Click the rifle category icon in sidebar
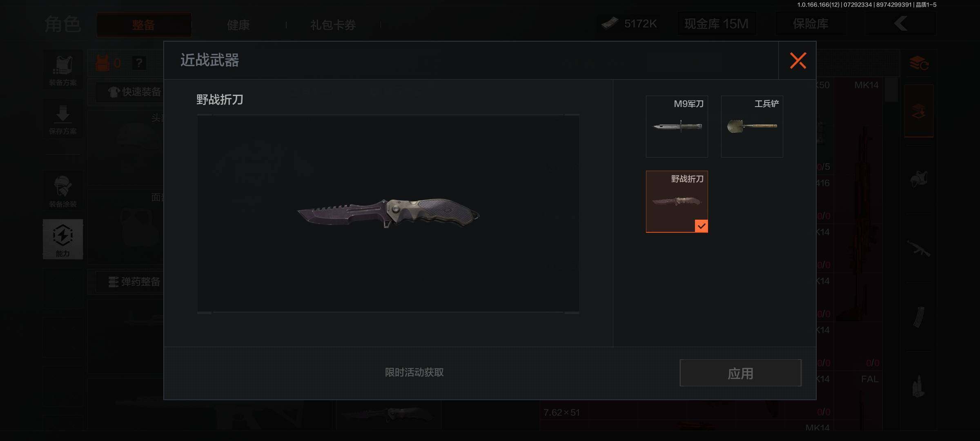Image resolution: width=980 pixels, height=441 pixels. 919,249
